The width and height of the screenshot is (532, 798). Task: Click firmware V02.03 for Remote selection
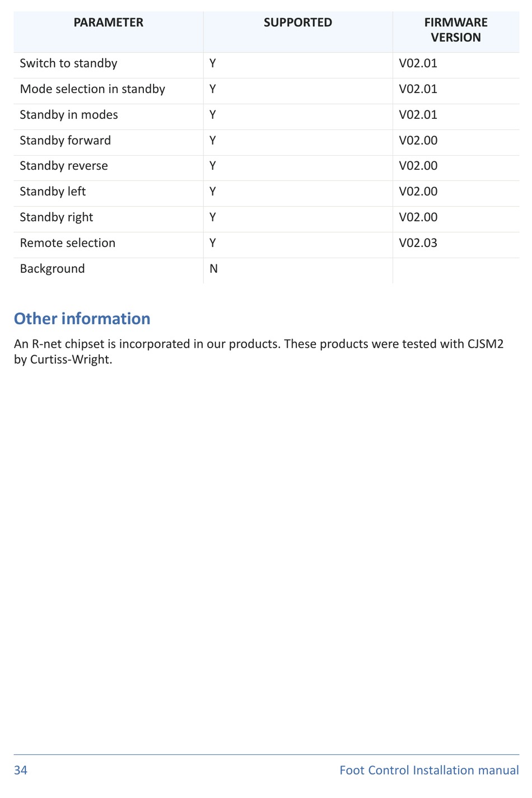(418, 243)
